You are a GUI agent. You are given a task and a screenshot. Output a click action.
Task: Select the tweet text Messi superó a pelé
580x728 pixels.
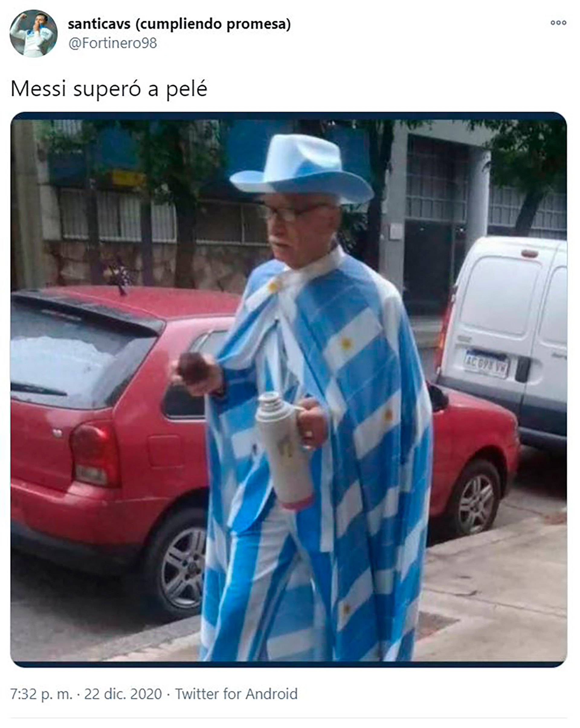point(109,89)
